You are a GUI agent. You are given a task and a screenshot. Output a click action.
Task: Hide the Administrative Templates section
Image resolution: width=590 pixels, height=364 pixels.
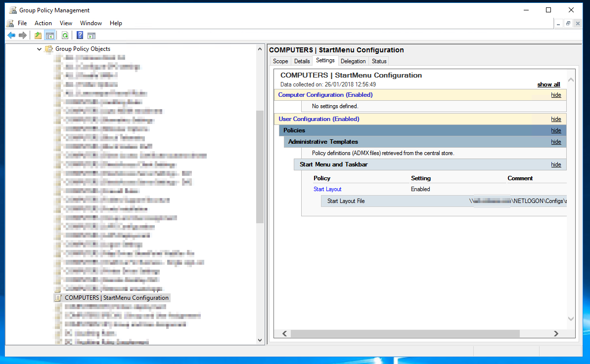[556, 142]
